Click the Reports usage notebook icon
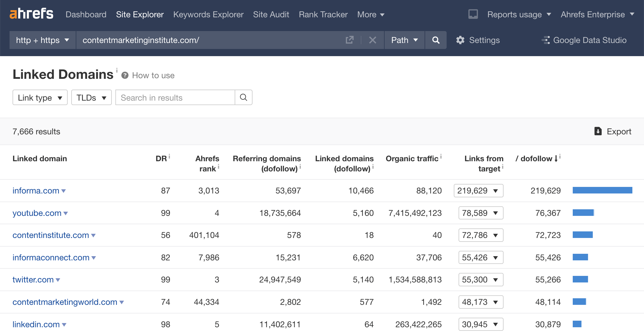The width and height of the screenshot is (644, 335). click(x=473, y=14)
